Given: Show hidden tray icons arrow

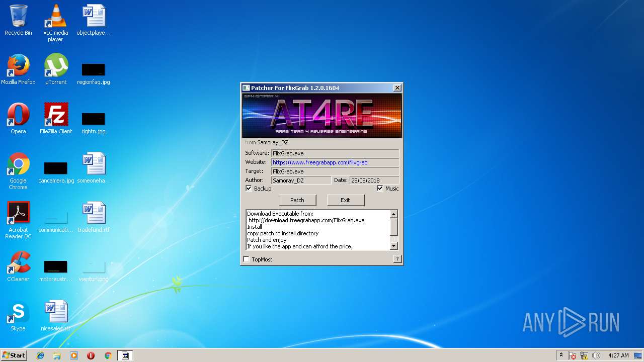Looking at the screenshot, I should (561, 355).
